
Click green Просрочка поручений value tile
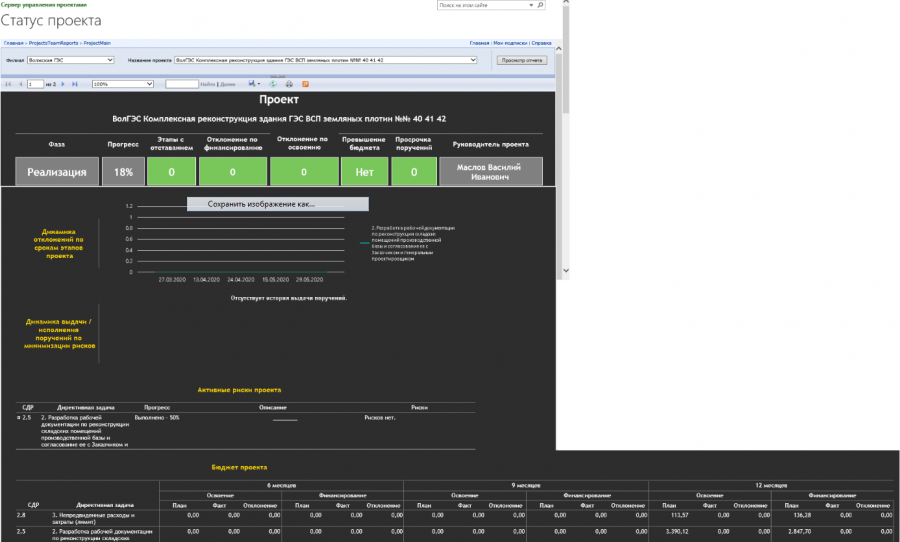414,172
